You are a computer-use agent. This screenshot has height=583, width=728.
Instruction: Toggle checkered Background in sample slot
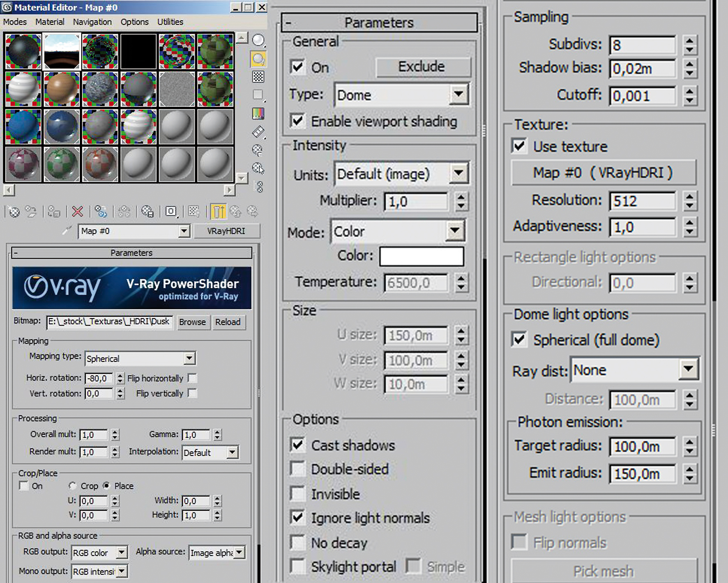click(258, 77)
